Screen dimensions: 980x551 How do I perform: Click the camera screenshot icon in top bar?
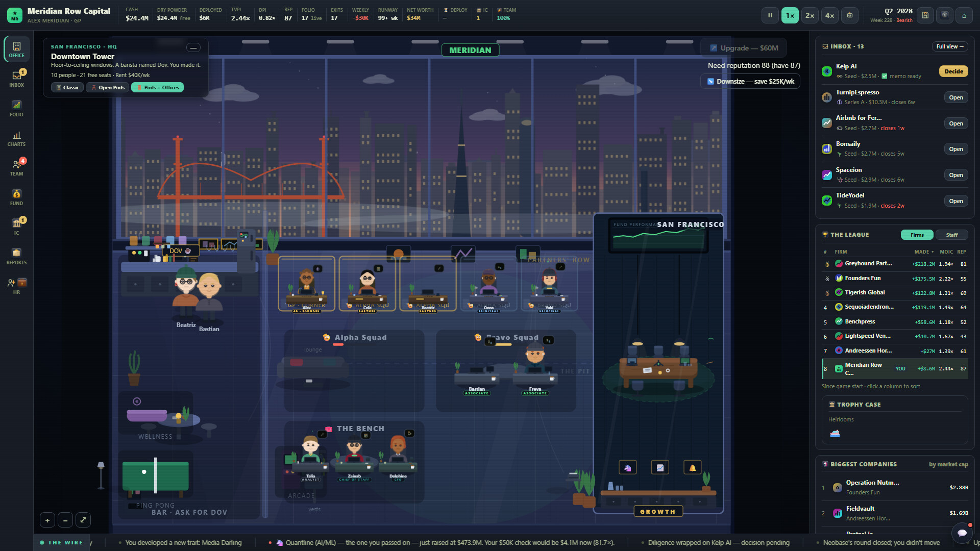coord(944,15)
